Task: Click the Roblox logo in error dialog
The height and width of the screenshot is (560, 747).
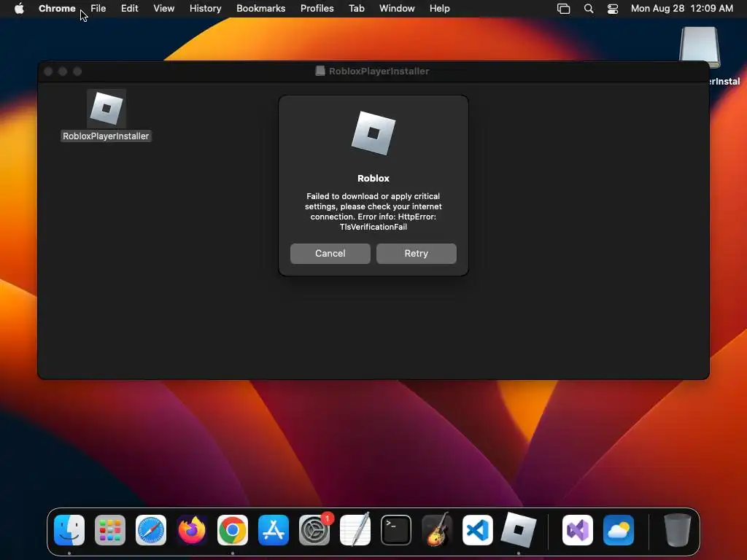Action: pyautogui.click(x=373, y=133)
